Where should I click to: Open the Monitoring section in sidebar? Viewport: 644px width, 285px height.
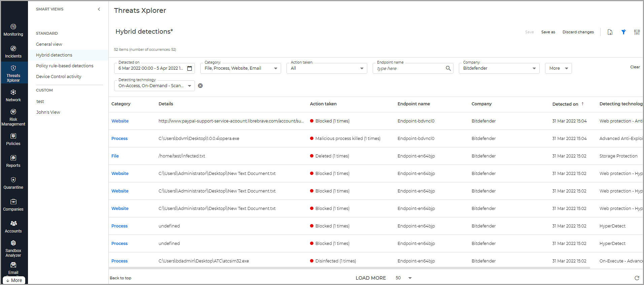coord(13,30)
